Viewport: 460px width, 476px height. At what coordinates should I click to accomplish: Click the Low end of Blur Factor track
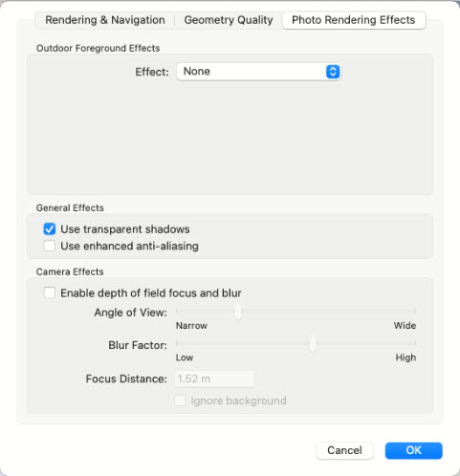pos(177,343)
